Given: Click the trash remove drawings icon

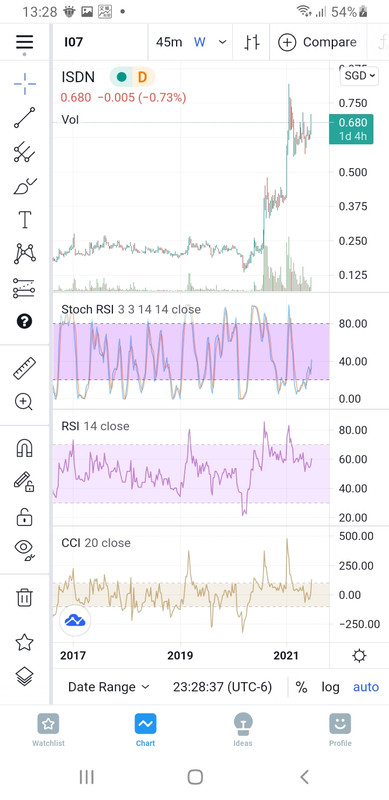Looking at the screenshot, I should [x=25, y=597].
